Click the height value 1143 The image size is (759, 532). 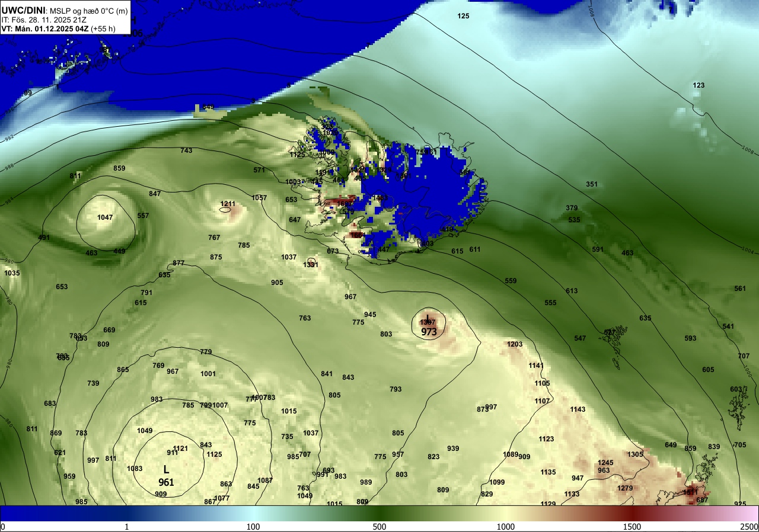578,409
